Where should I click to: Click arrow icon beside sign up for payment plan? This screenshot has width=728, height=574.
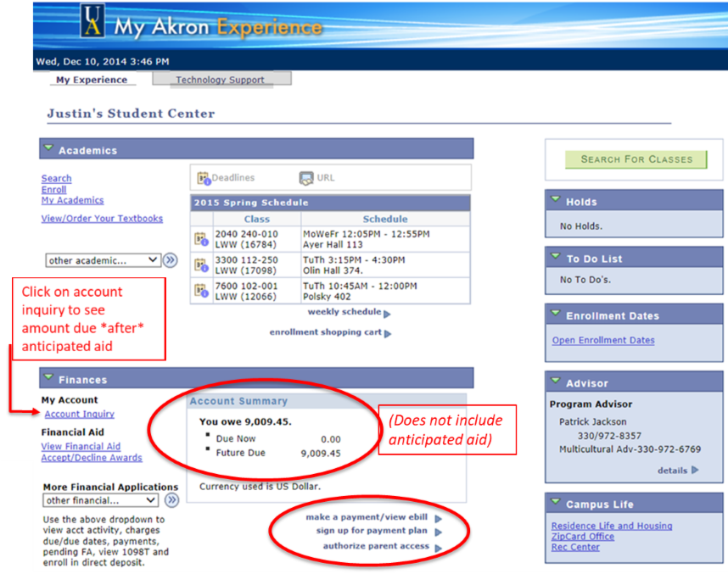tap(439, 532)
